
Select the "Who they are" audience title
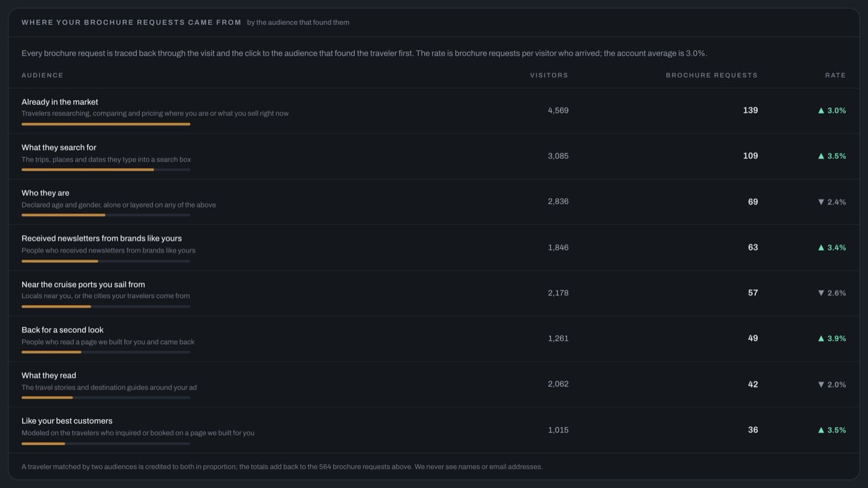click(46, 193)
